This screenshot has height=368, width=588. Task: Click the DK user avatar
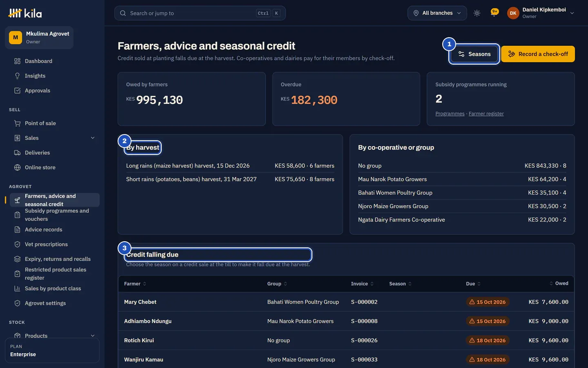[513, 13]
